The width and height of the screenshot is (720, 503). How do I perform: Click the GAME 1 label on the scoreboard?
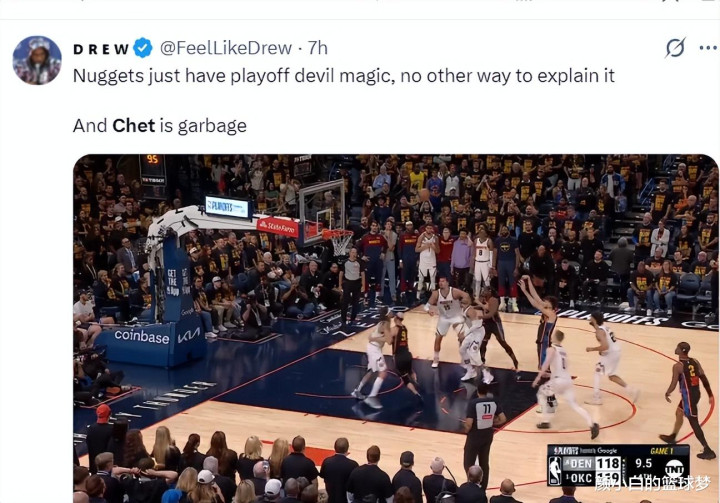pos(662,451)
